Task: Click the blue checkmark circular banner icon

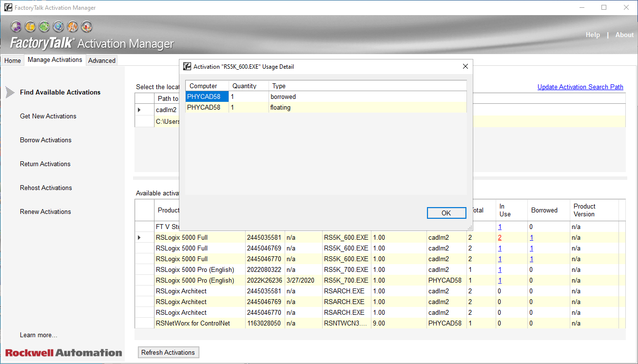Action: (58, 26)
